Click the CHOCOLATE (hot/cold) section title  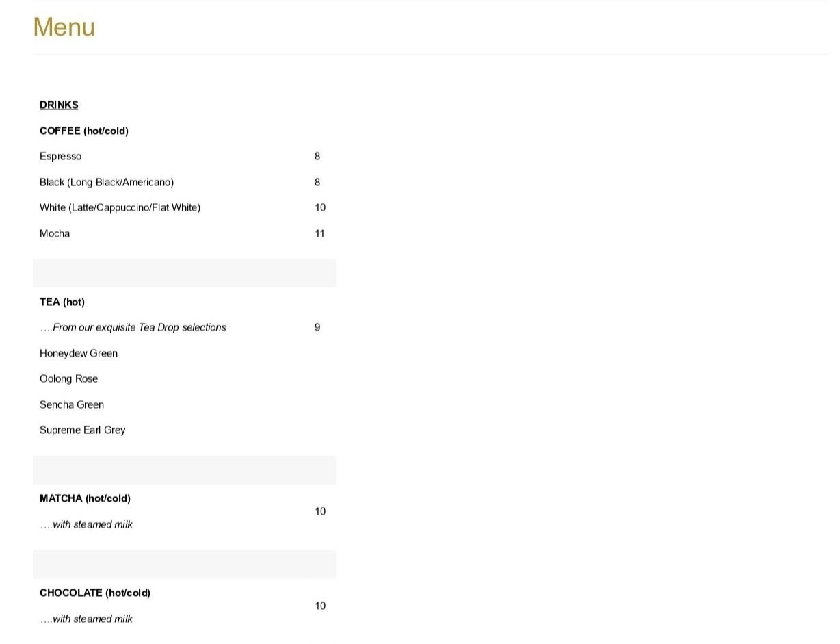(95, 593)
